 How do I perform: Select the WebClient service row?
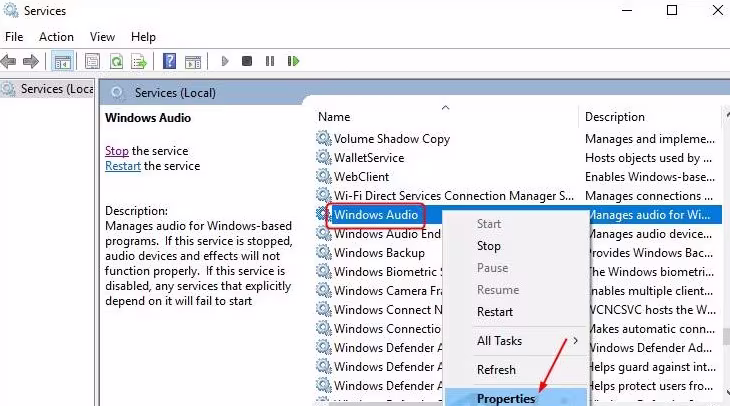click(361, 177)
